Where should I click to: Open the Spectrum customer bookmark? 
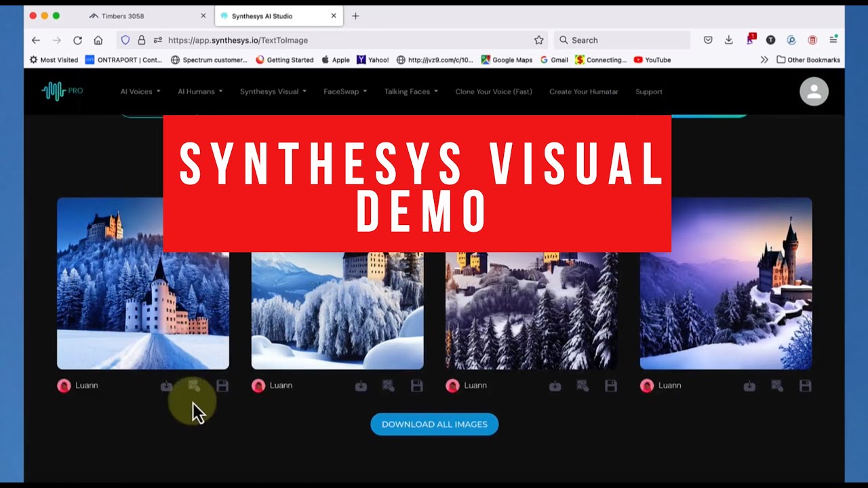[209, 60]
